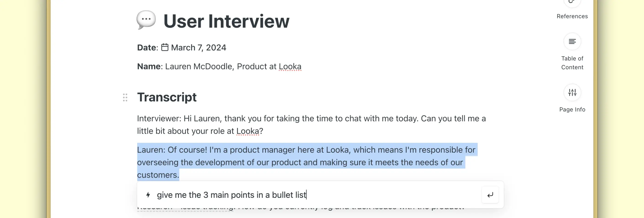644x218 pixels.
Task: Click the underlined Looka in Name line
Action: pyautogui.click(x=290, y=66)
